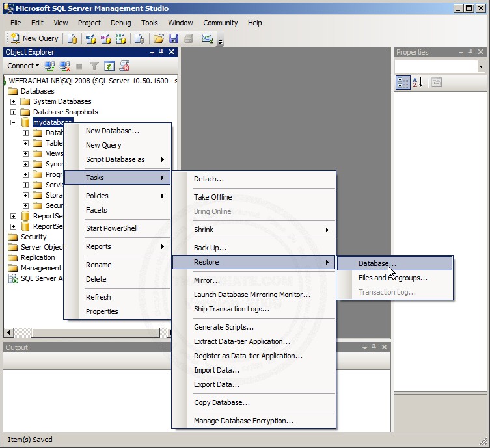Click the Print icon in toolbar
Image resolution: width=490 pixels, height=448 pixels.
[x=189, y=39]
